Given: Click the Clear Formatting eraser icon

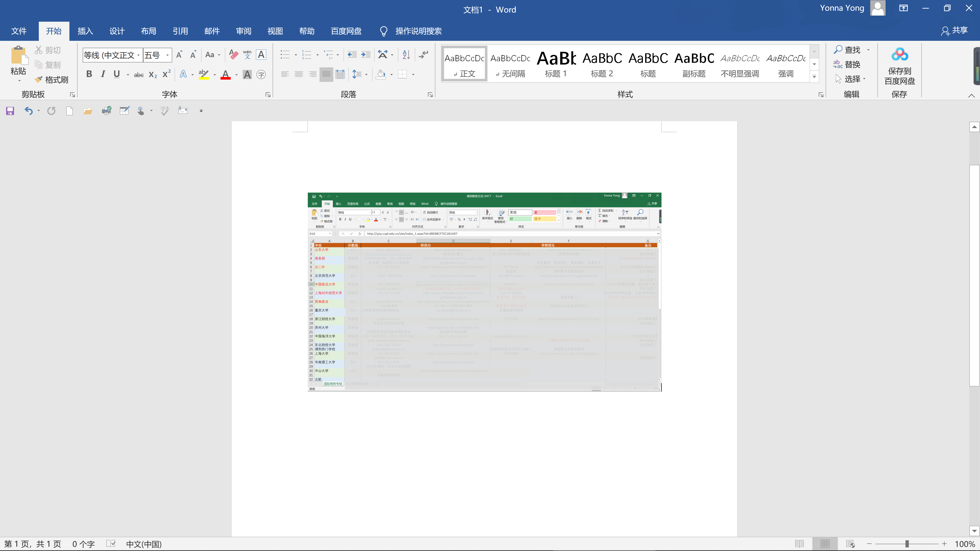Looking at the screenshot, I should 234,55.
